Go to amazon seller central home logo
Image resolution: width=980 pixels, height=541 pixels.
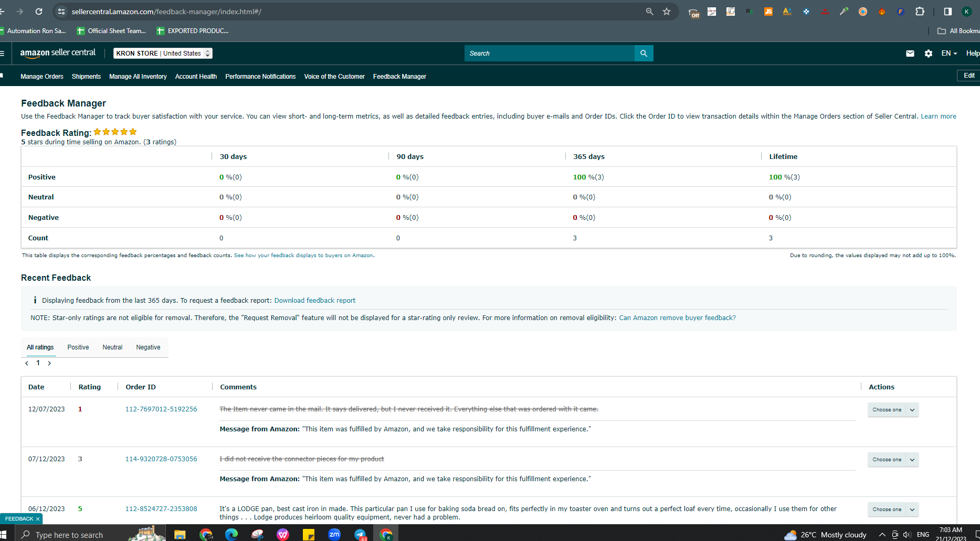[x=58, y=53]
